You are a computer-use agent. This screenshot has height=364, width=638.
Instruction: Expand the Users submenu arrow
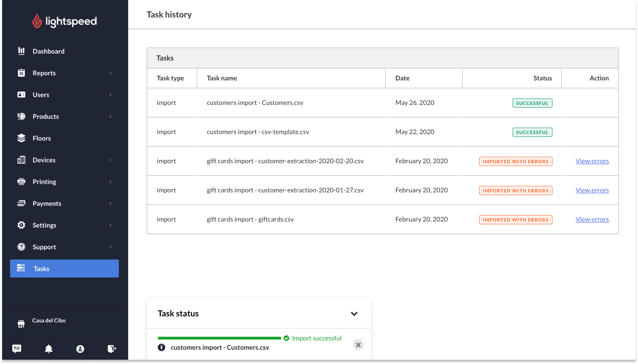(110, 95)
